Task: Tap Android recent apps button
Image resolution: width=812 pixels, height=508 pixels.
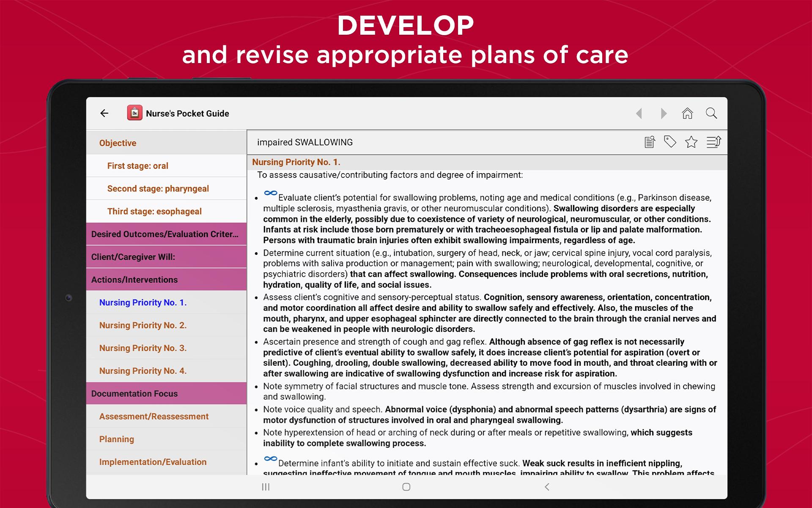Action: pyautogui.click(x=266, y=487)
